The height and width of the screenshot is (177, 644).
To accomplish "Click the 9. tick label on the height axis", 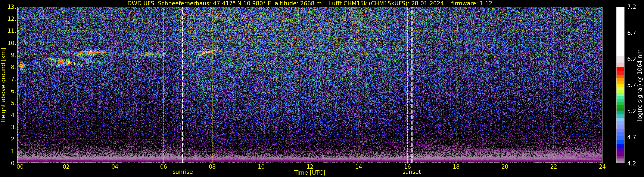I will 13,55.
